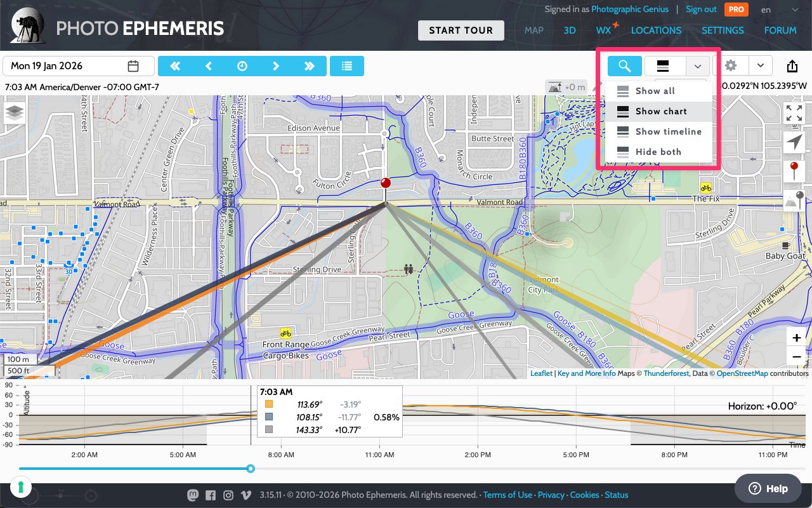The image size is (812, 508).
Task: Click the START TOUR button
Action: coord(461,30)
